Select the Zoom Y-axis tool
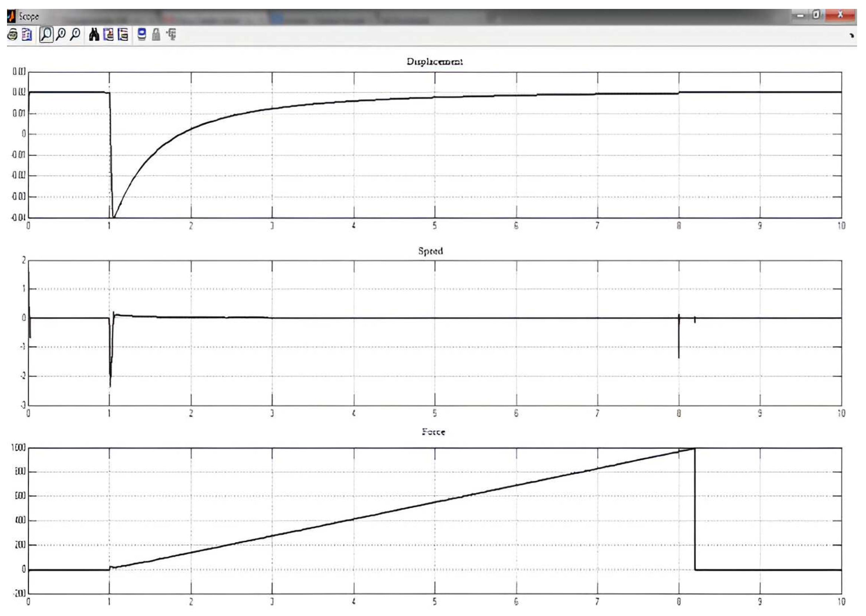866x616 pixels. coord(75,35)
